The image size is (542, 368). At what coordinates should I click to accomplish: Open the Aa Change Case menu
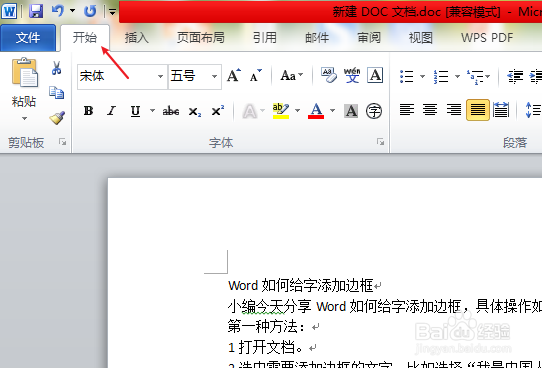[291, 75]
